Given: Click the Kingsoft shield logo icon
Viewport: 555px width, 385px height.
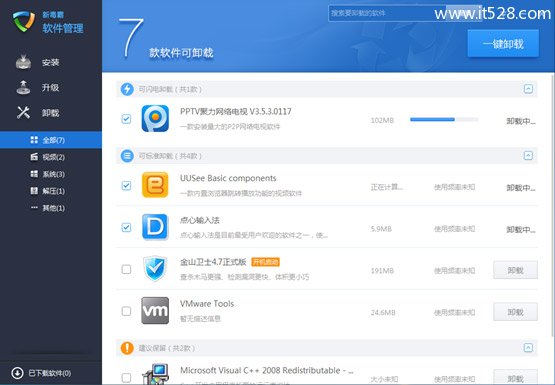Looking at the screenshot, I should tap(24, 21).
